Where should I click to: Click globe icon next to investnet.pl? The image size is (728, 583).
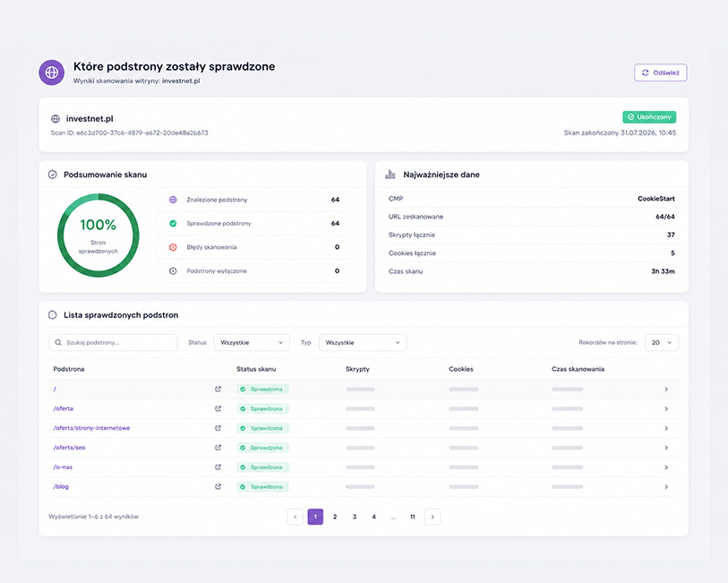pos(56,119)
